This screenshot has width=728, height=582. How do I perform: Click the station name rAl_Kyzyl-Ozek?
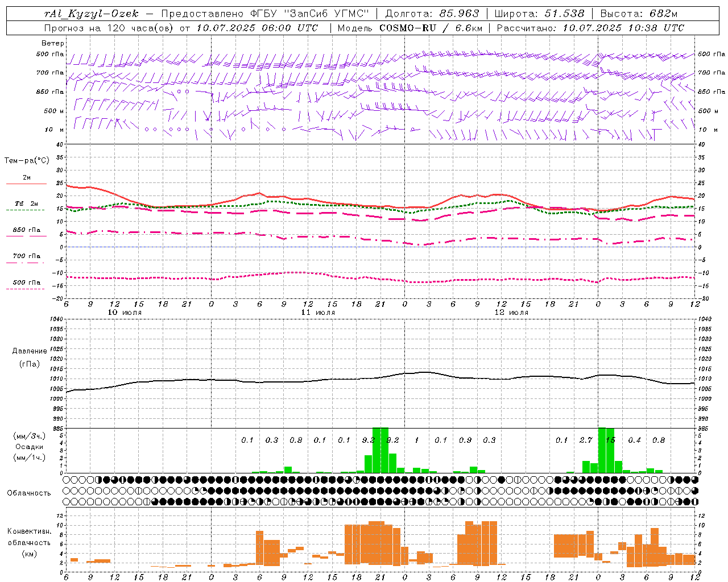point(91,14)
